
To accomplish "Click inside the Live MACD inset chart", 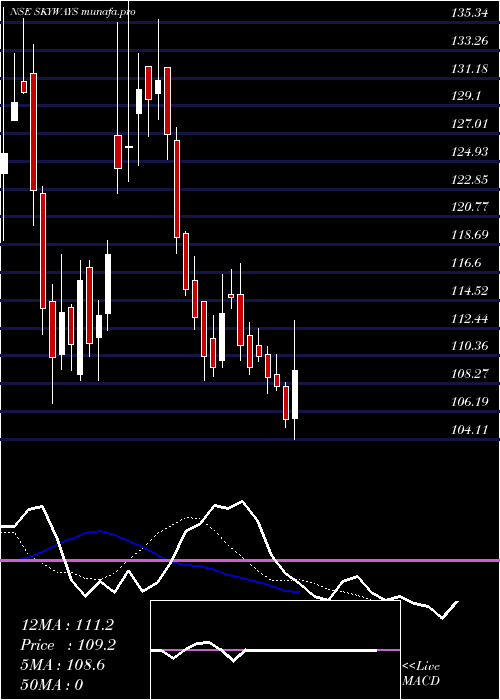I will tap(275, 650).
